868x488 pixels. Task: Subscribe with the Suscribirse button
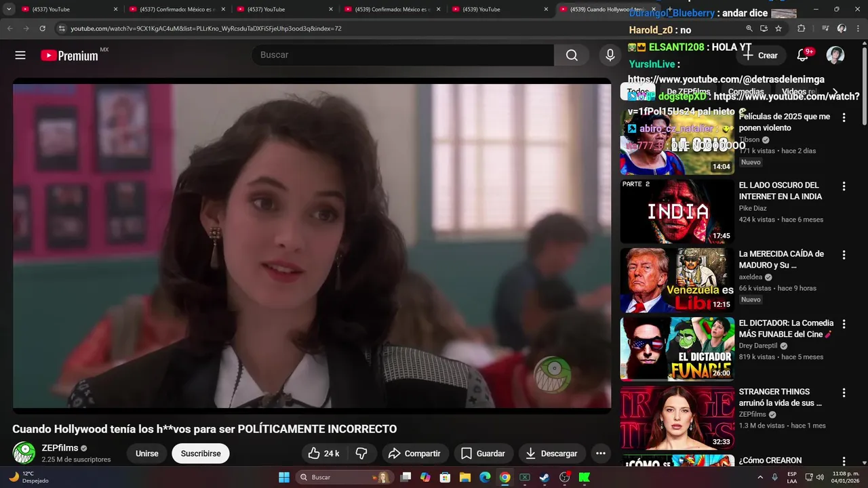point(201,453)
